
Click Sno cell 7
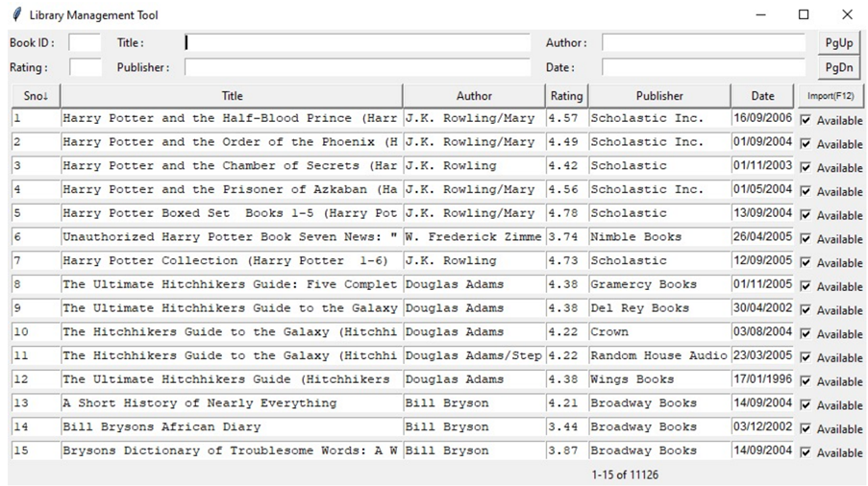click(x=36, y=261)
